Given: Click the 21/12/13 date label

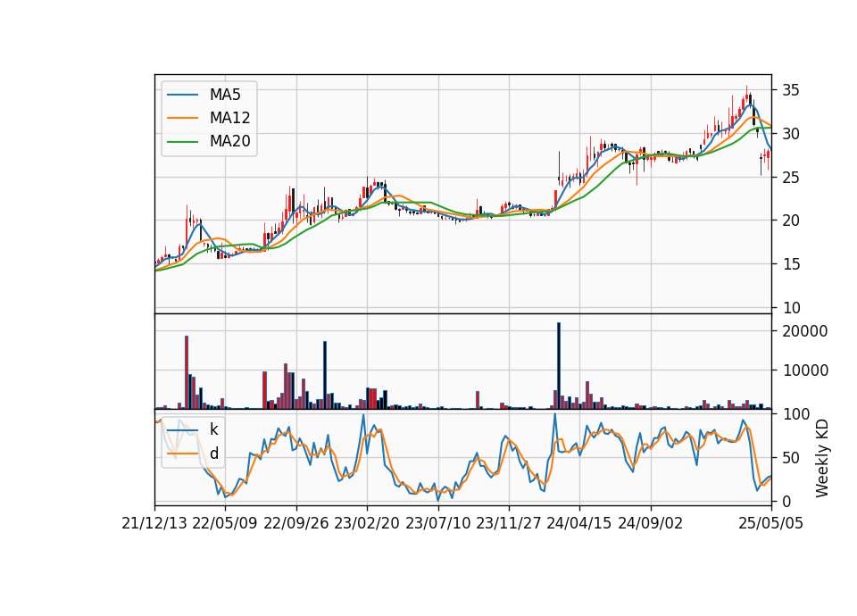Looking at the screenshot, I should coord(154,524).
